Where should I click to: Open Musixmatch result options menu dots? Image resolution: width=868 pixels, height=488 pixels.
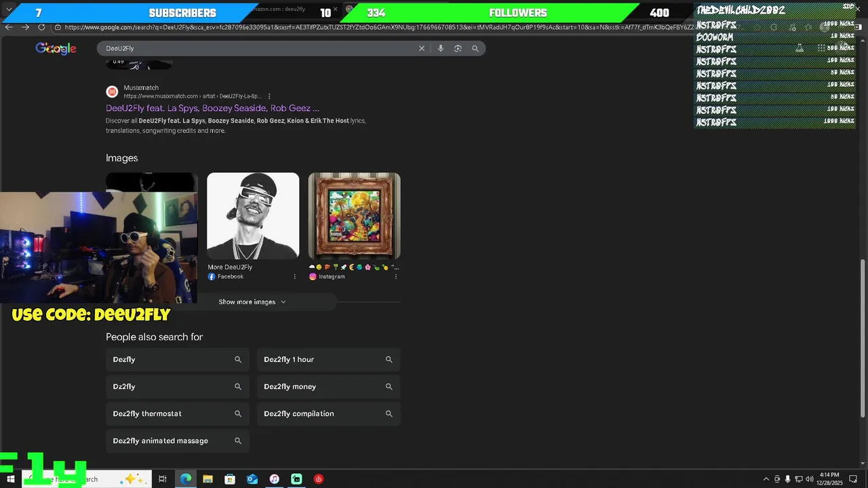tap(269, 96)
